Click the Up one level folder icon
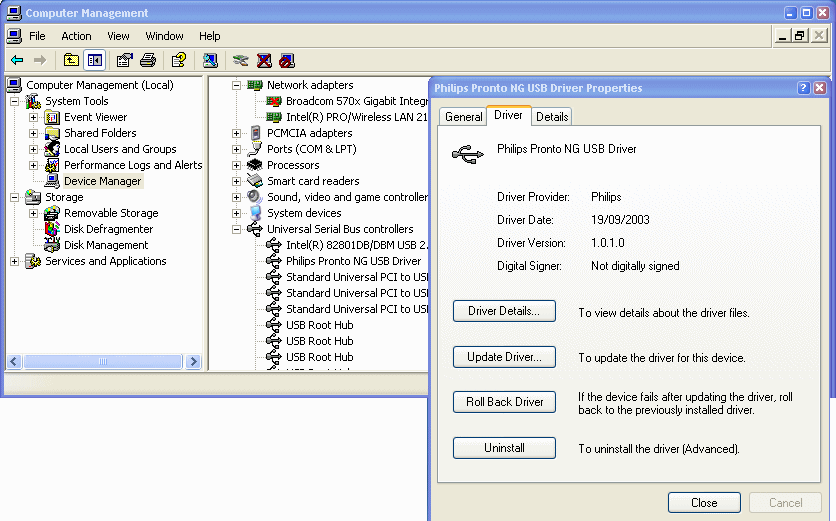 pos(71,60)
